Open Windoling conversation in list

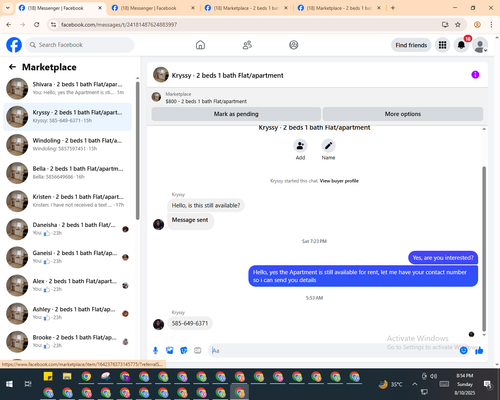(x=67, y=145)
